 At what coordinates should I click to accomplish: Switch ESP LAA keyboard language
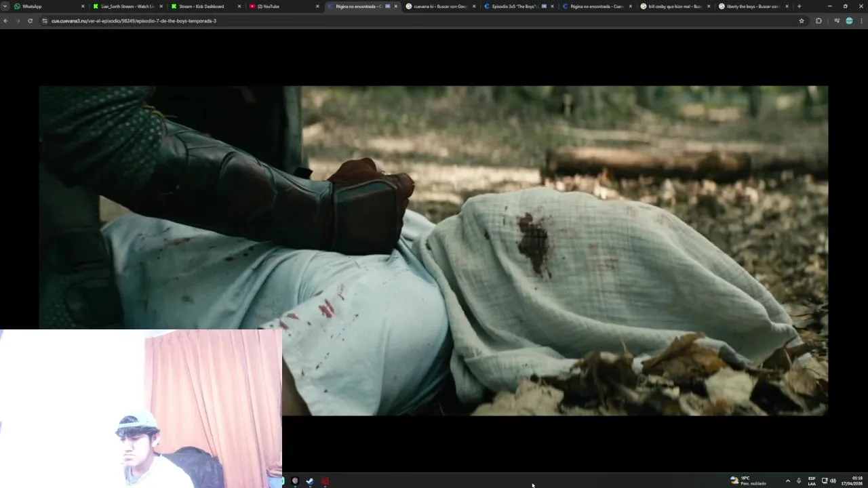coord(812,481)
